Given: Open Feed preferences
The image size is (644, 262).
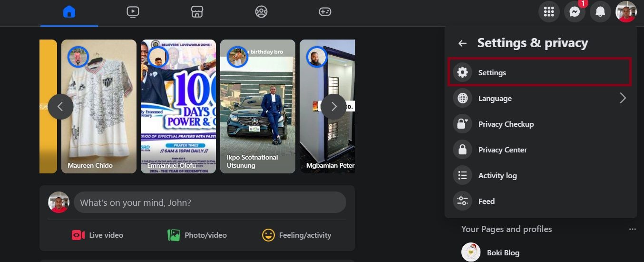Looking at the screenshot, I should click(x=539, y=201).
